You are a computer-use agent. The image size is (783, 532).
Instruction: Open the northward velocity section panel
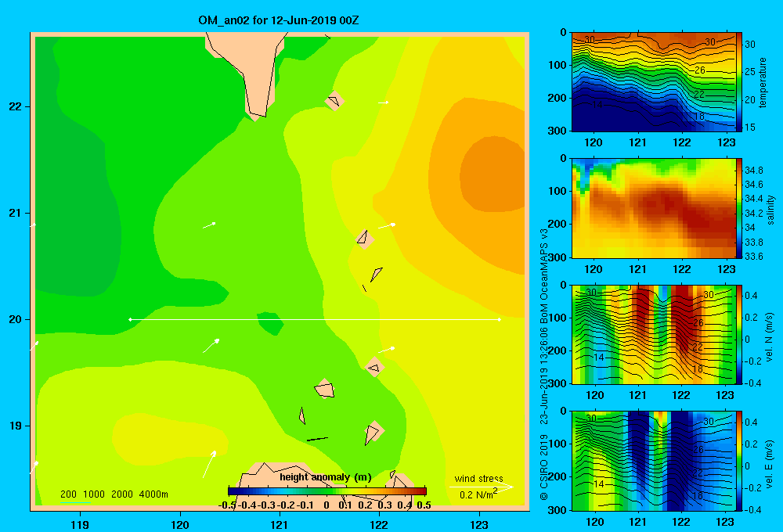(x=653, y=334)
